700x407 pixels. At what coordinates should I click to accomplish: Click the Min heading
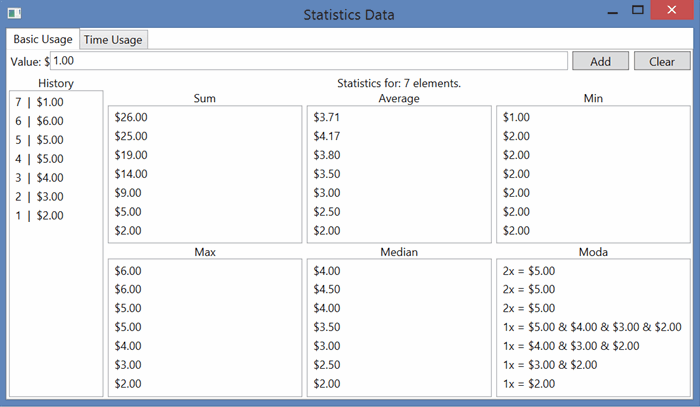click(593, 99)
